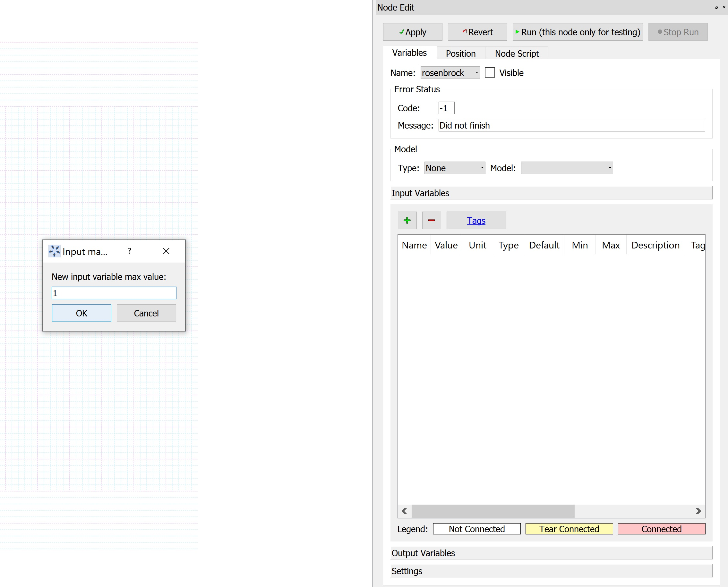Click the error Code field

tap(446, 108)
